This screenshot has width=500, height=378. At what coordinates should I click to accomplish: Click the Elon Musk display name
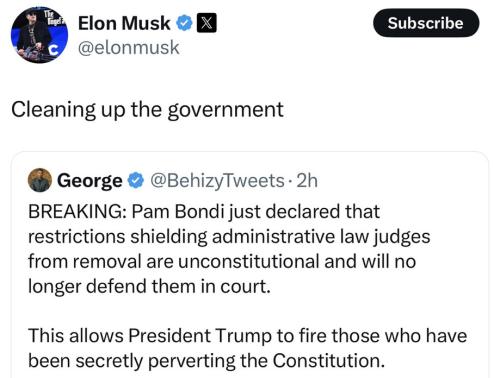point(124,23)
